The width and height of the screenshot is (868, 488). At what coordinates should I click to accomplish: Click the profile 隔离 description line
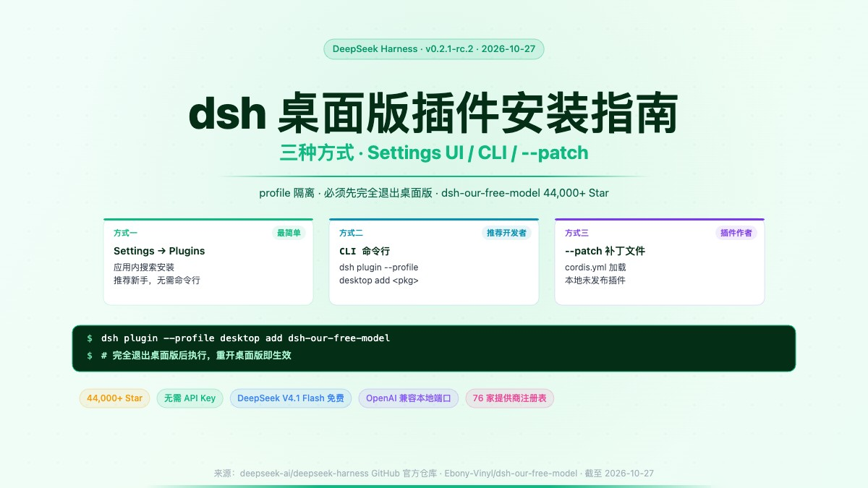pyautogui.click(x=434, y=193)
